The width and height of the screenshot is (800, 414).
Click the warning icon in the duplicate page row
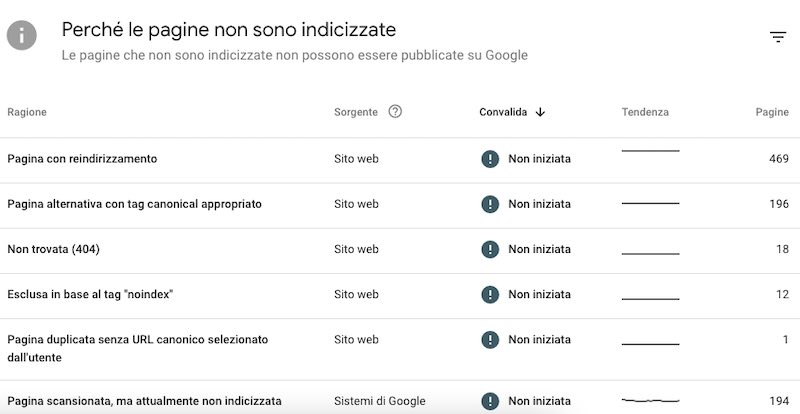click(490, 340)
